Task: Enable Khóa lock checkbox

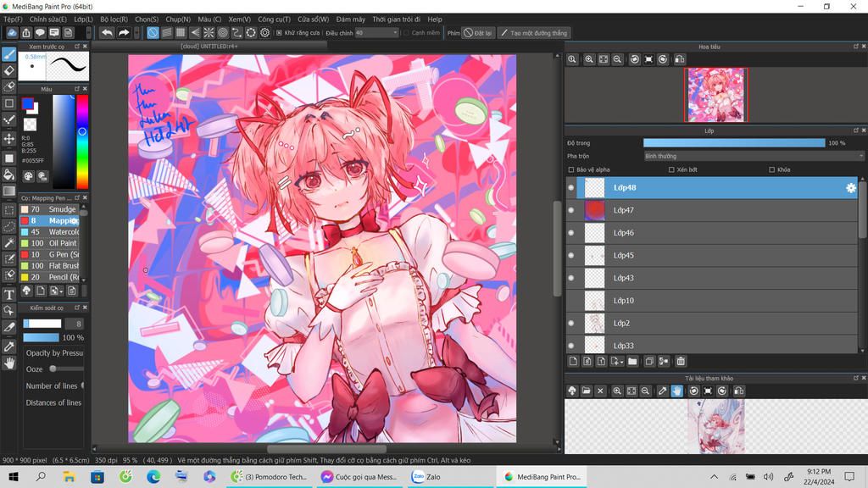Action: [771, 169]
